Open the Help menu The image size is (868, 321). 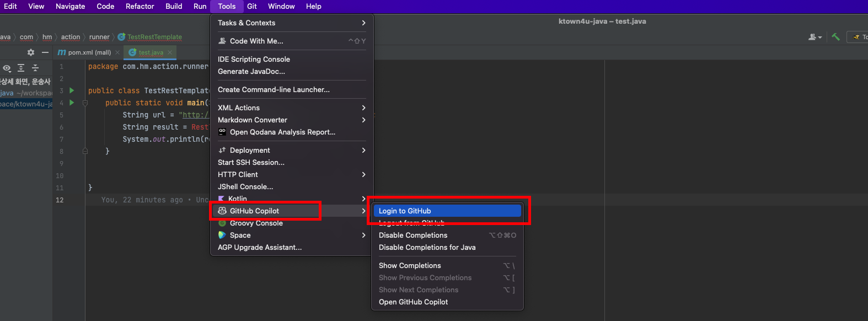314,6
